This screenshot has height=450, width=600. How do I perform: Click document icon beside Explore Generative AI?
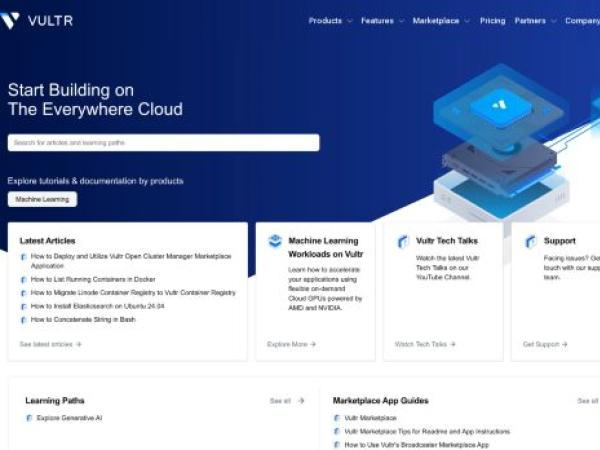point(29,418)
